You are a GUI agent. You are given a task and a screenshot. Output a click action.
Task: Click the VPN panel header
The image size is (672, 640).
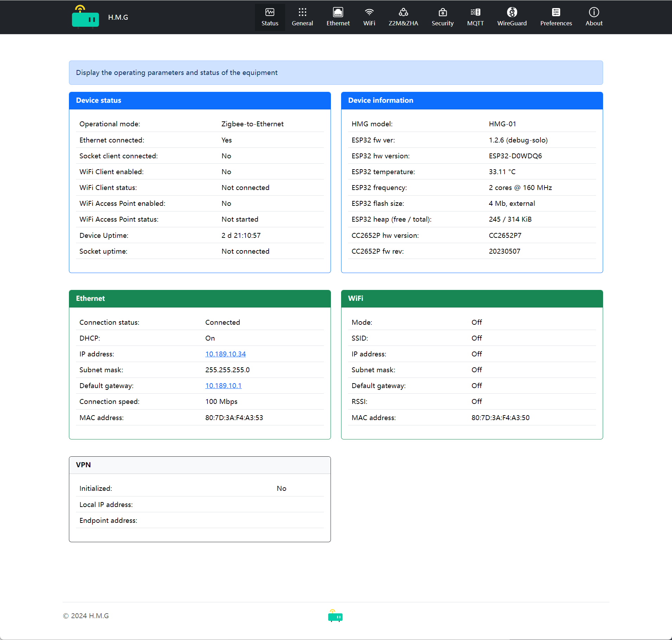point(199,465)
